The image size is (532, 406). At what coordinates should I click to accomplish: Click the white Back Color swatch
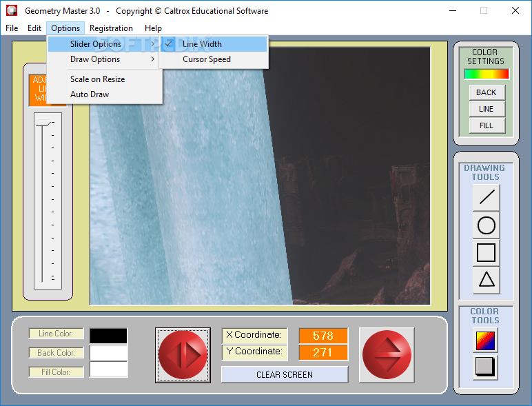tap(109, 353)
